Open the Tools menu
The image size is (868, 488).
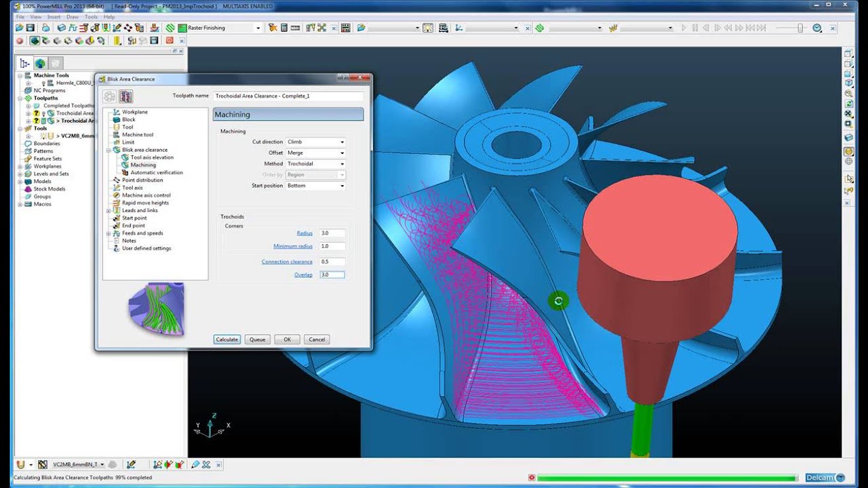pyautogui.click(x=91, y=16)
